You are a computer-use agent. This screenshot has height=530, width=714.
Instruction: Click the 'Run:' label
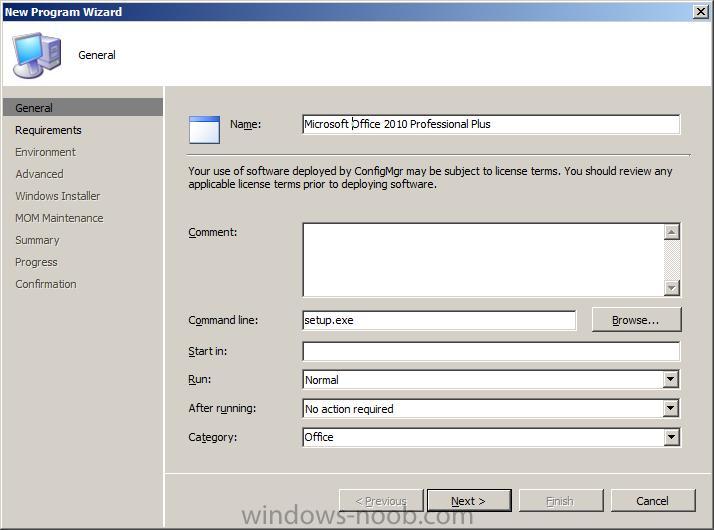(x=200, y=379)
